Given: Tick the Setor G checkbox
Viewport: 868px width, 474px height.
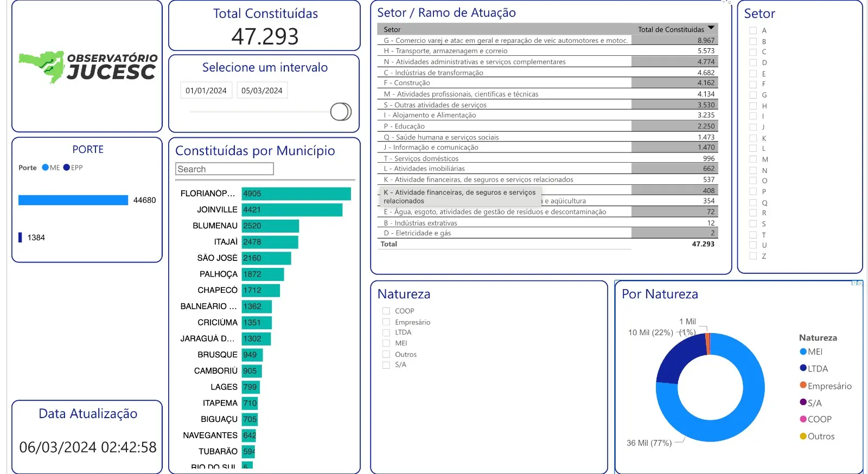Looking at the screenshot, I should pyautogui.click(x=753, y=95).
